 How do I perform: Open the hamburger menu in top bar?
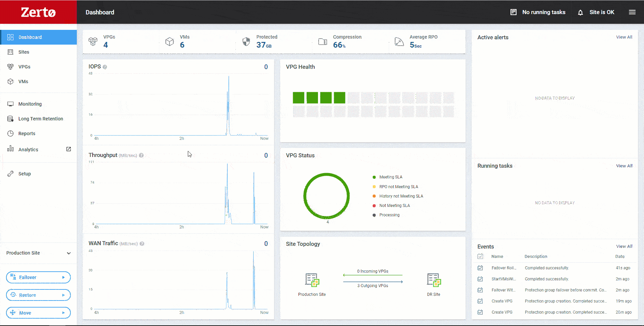pyautogui.click(x=632, y=12)
